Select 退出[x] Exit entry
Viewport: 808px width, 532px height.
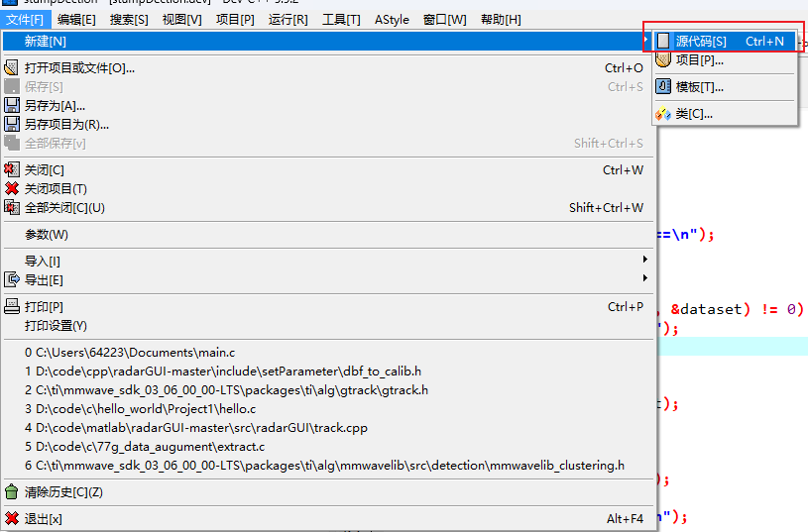pos(328,518)
